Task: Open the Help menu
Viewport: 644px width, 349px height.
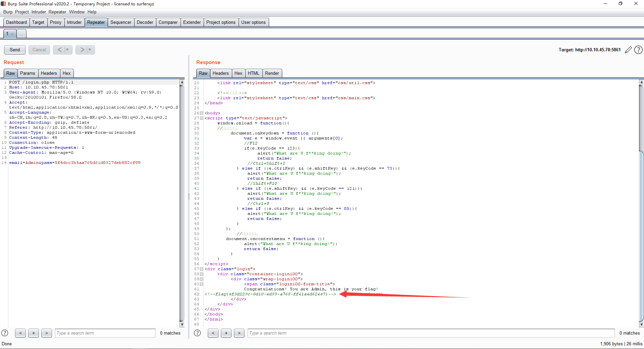Action: [92, 12]
